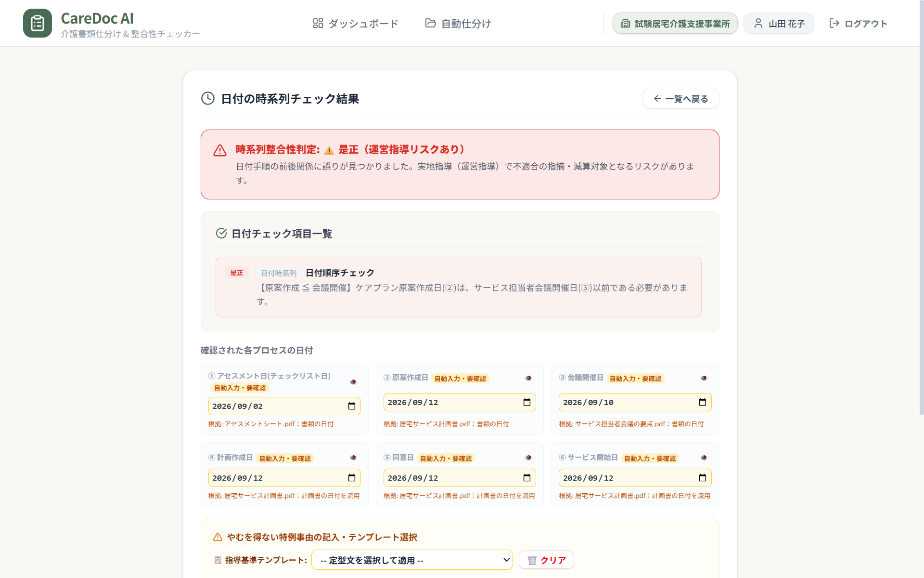The image size is (924, 578).
Task: Click the 日付時系列 tag label
Action: pos(279,273)
